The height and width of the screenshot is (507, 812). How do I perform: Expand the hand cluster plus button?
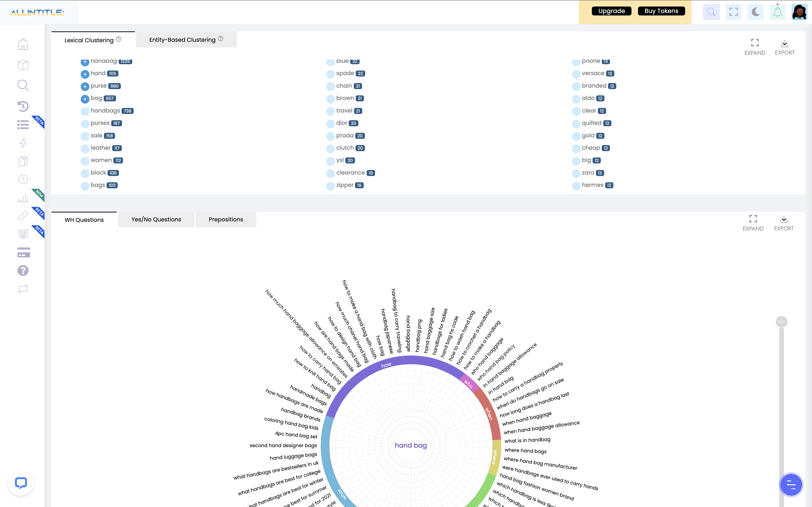(x=85, y=74)
